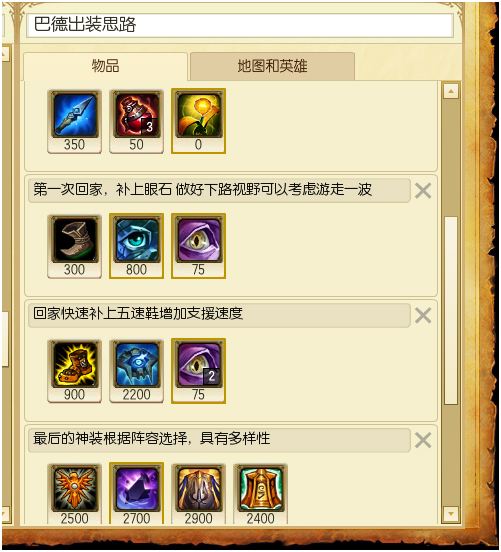Click the scrollbar up arrow
This screenshot has height=552, width=501.
tap(451, 92)
